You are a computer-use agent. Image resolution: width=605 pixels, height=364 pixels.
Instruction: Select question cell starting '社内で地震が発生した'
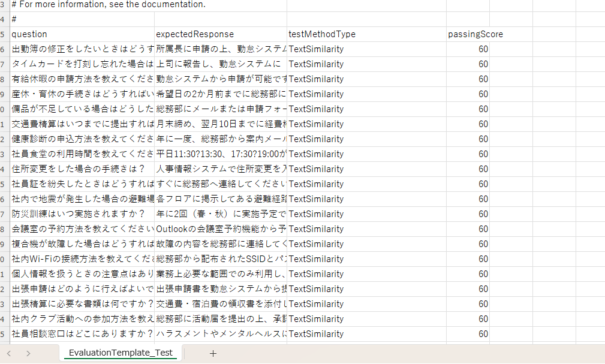tap(82, 199)
